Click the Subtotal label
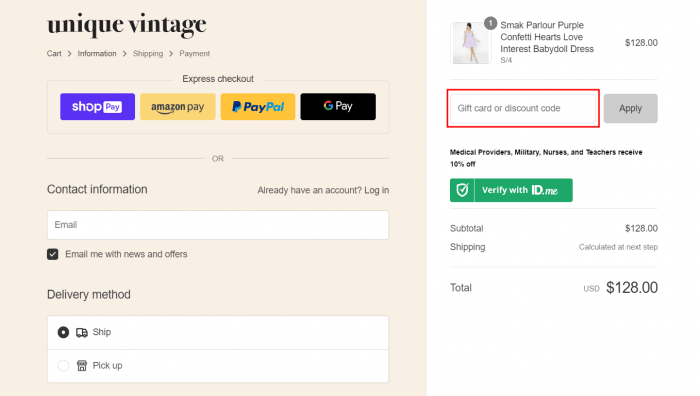This screenshot has height=396, width=700. click(467, 229)
